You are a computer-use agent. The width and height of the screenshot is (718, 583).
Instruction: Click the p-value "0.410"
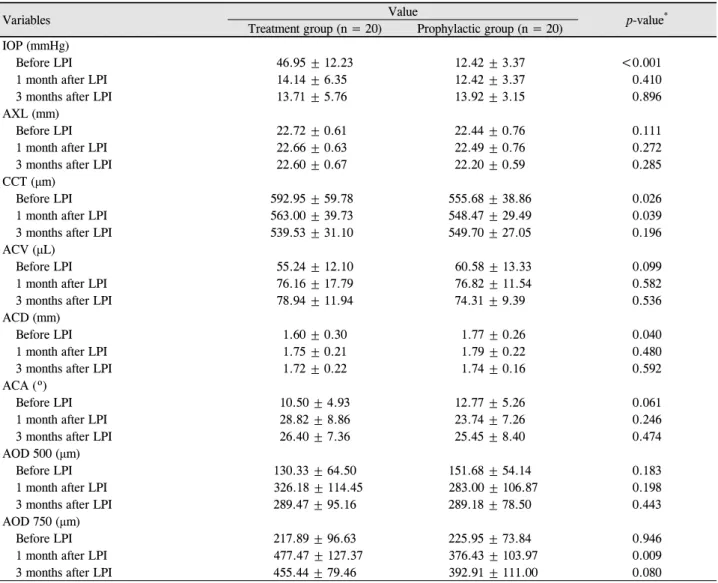tap(647, 80)
